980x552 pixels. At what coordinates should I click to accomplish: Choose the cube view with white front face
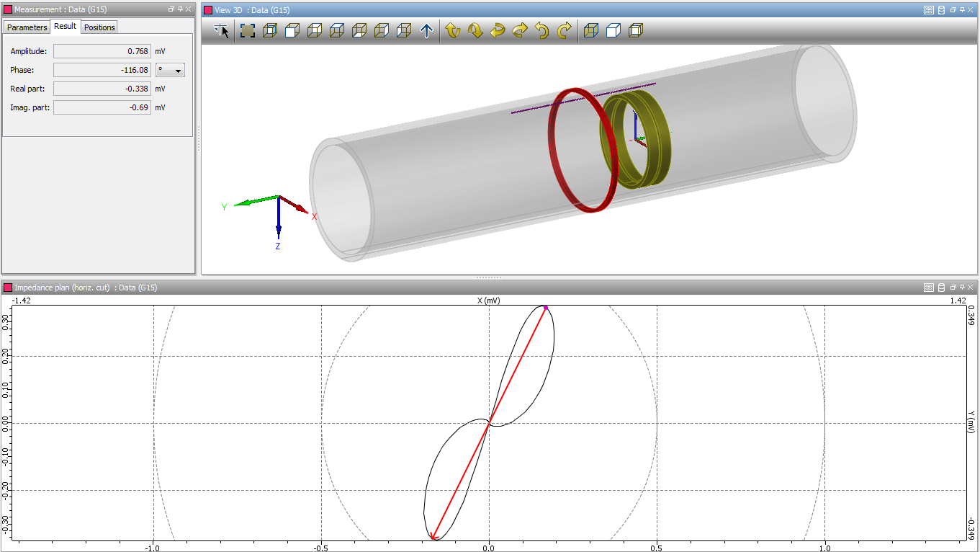(292, 31)
